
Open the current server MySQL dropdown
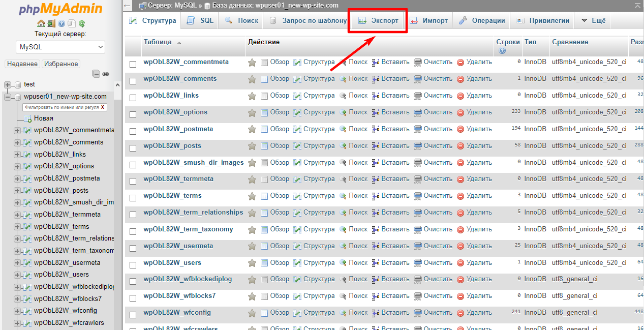(60, 47)
